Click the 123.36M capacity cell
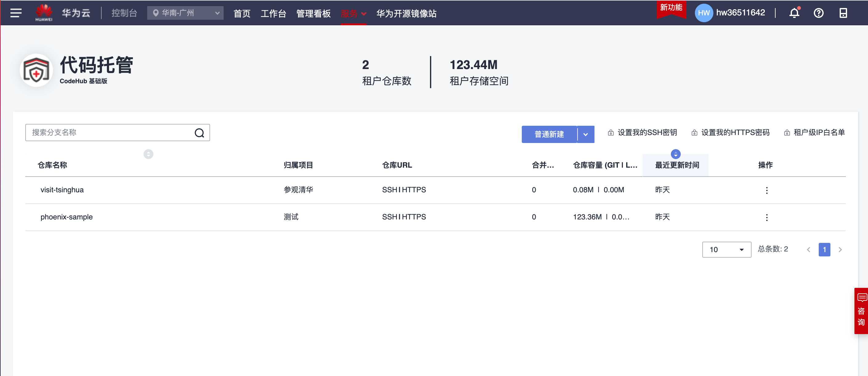868x376 pixels. pos(601,217)
